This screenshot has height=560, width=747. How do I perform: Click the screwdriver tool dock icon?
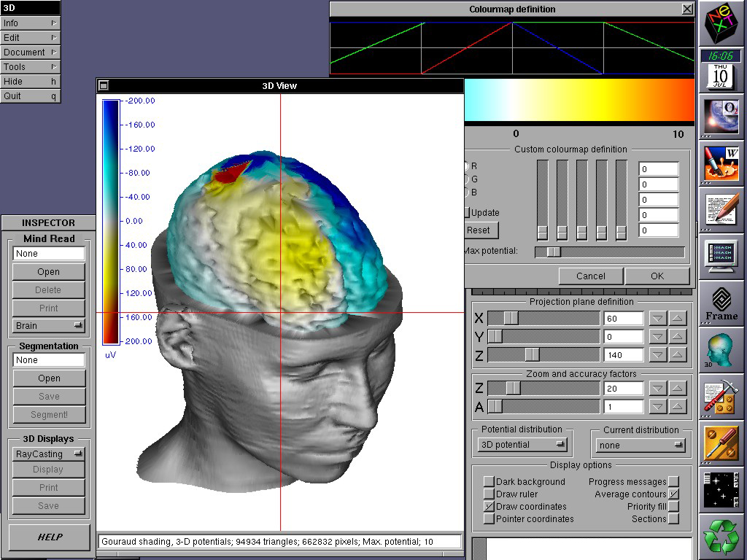coord(721,443)
